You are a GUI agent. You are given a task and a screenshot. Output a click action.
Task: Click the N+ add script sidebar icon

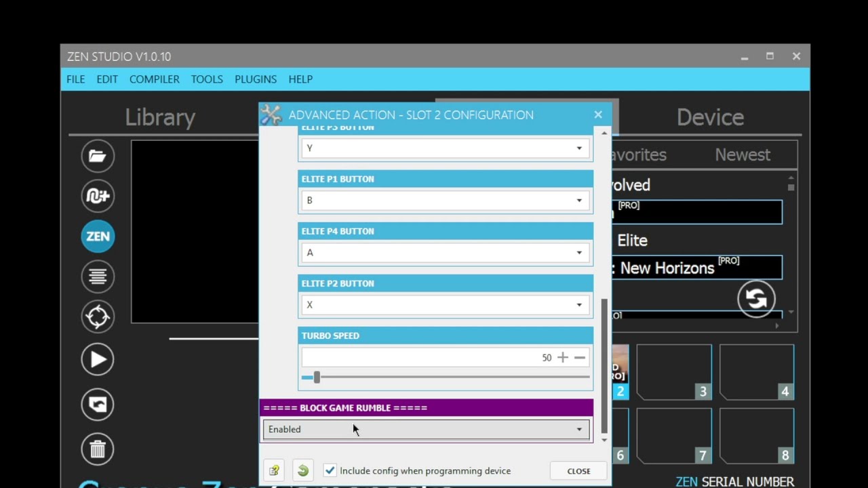(x=98, y=197)
